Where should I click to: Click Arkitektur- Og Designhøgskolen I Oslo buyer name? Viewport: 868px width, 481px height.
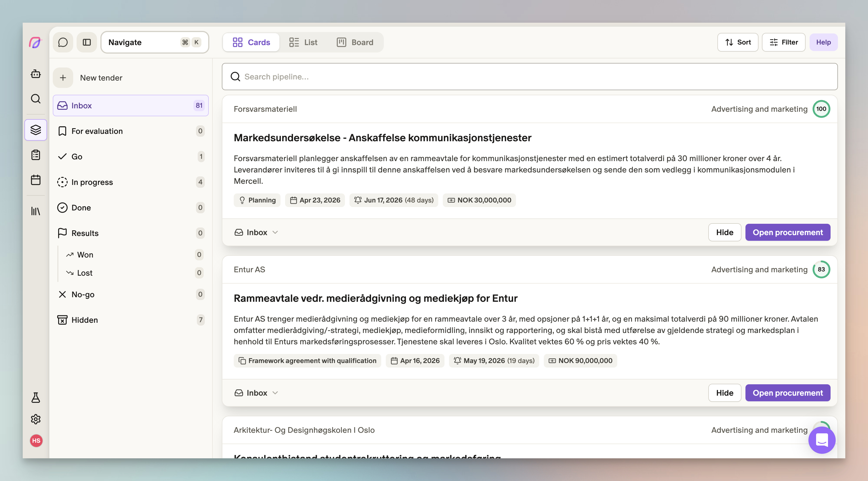pos(304,430)
